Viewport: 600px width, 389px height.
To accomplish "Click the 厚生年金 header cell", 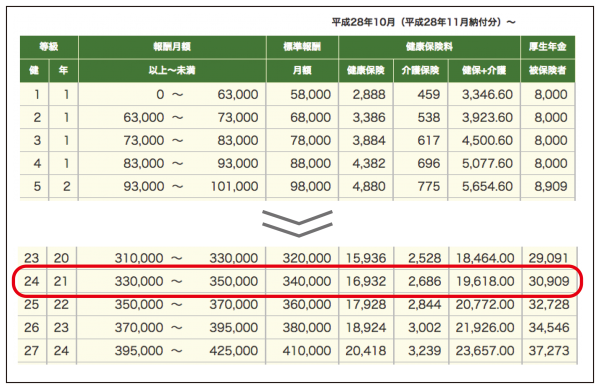I will 548,47.
